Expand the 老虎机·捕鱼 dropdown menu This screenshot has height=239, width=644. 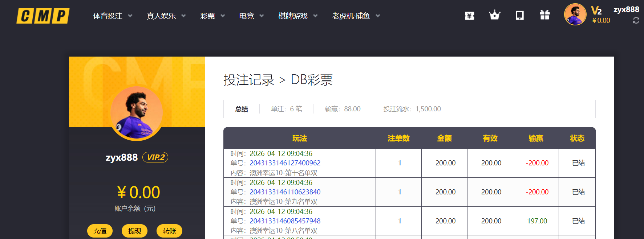(355, 16)
